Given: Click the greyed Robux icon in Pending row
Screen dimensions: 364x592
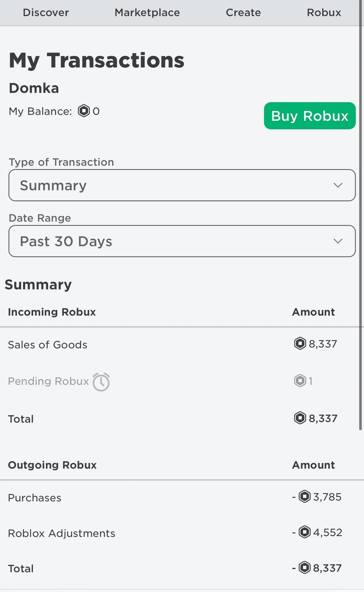Looking at the screenshot, I should coord(300,381).
